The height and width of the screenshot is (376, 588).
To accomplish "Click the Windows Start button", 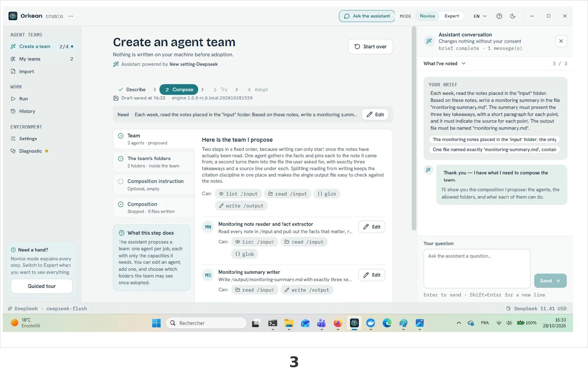I will coord(156,323).
